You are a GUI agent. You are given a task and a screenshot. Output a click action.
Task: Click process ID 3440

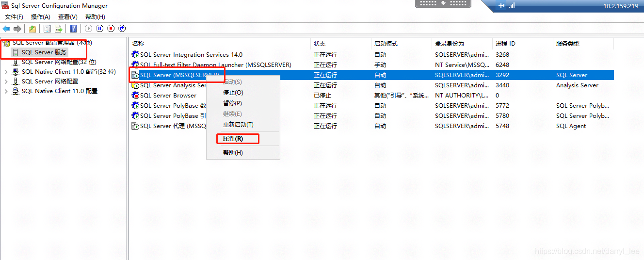coord(503,85)
